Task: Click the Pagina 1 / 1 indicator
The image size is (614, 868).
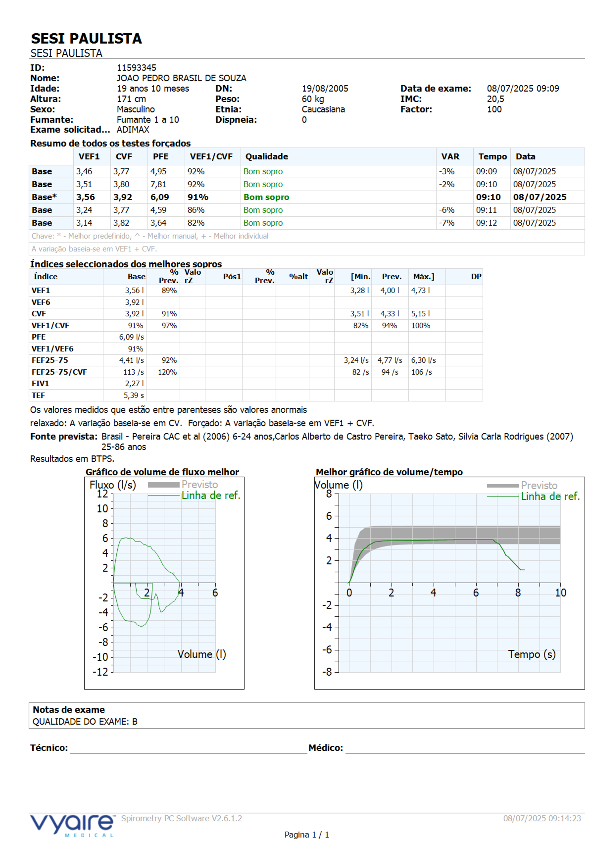Action: point(307,835)
